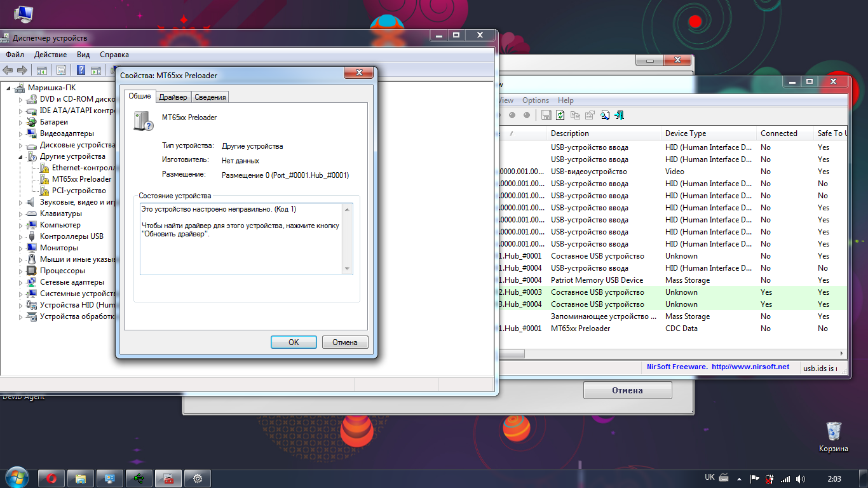The height and width of the screenshot is (488, 868).
Task: Collapse the Другие устройства tree node
Action: click(20, 157)
